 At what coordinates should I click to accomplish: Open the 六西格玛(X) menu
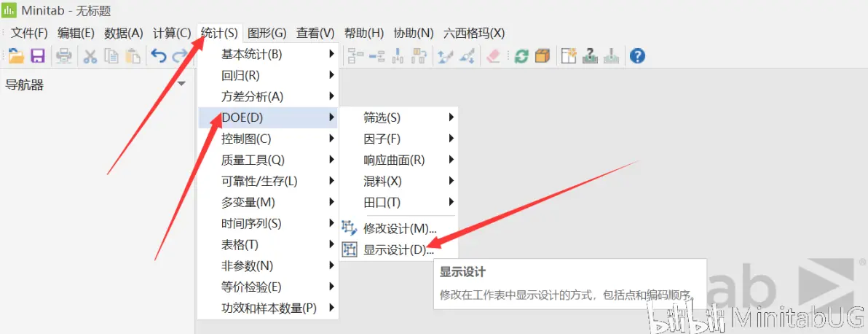tap(474, 33)
